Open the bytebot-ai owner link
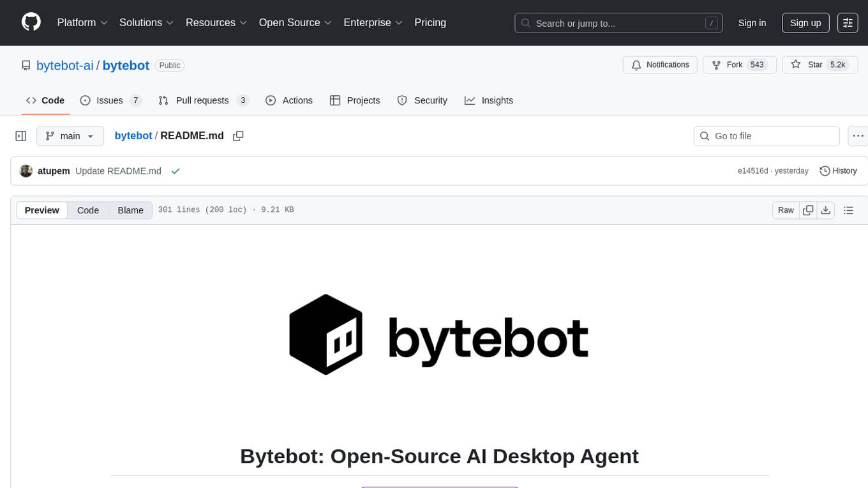 pyautogui.click(x=65, y=65)
